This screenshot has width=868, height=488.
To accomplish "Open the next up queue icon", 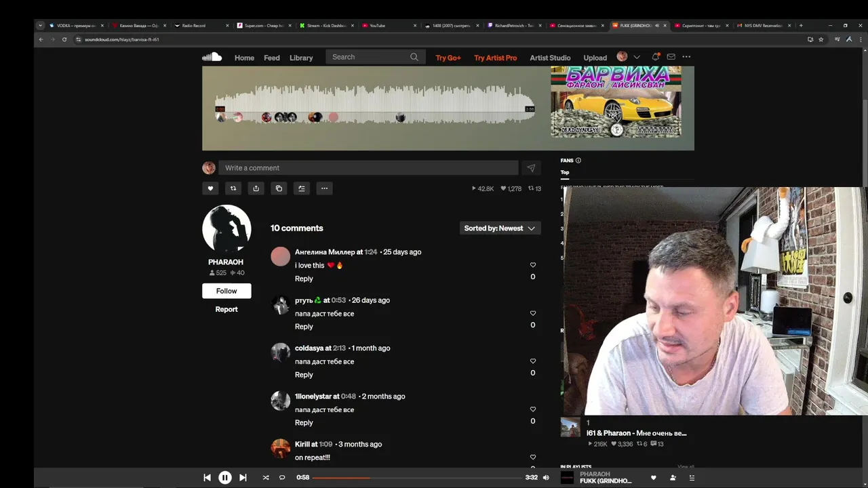I will click(x=692, y=478).
